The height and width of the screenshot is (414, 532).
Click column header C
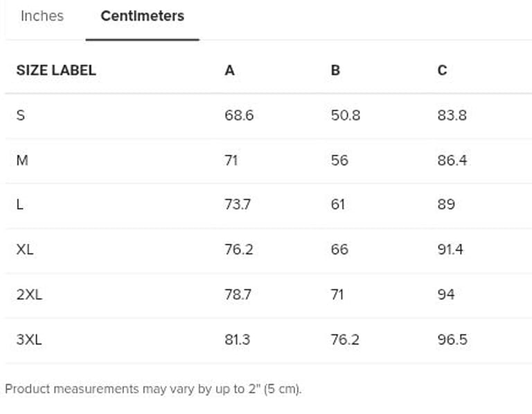point(442,70)
